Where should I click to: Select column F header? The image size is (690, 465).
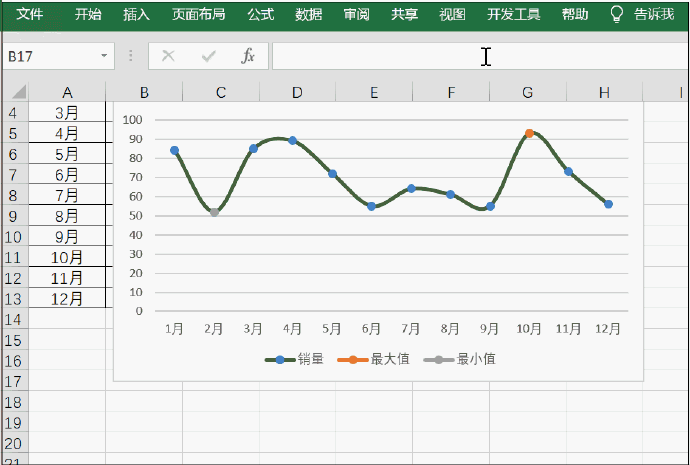(451, 92)
